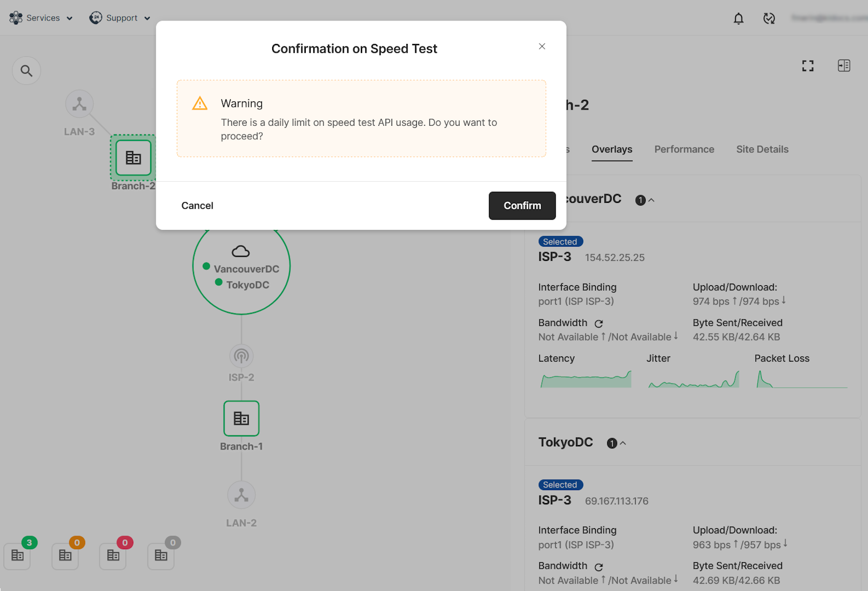The width and height of the screenshot is (868, 591).
Task: Click the Selected badge under VancouverDC
Action: point(561,242)
